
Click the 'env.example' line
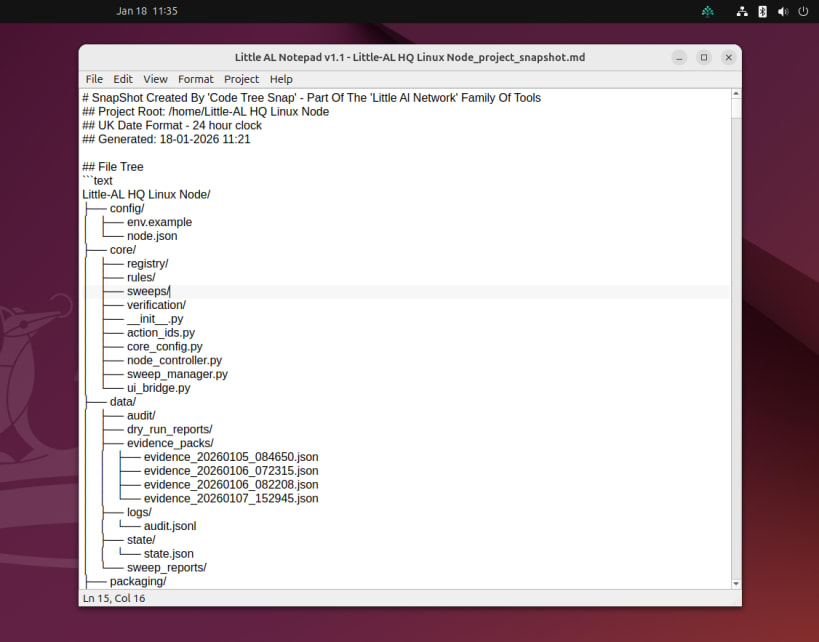tap(159, 222)
